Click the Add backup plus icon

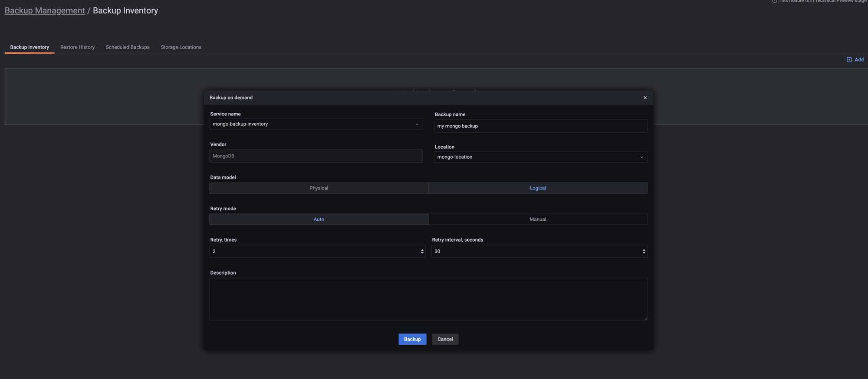[x=849, y=60]
